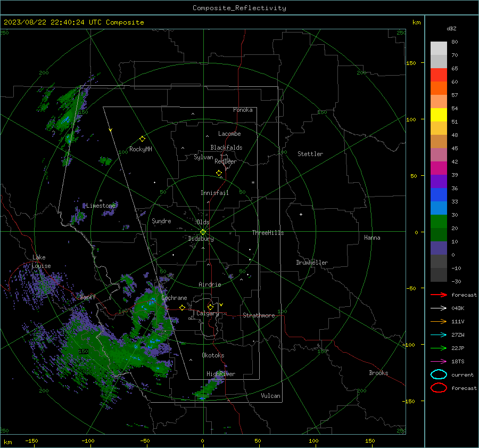Click the km unit label at top right
This screenshot has width=479, height=448.
pyautogui.click(x=416, y=22)
